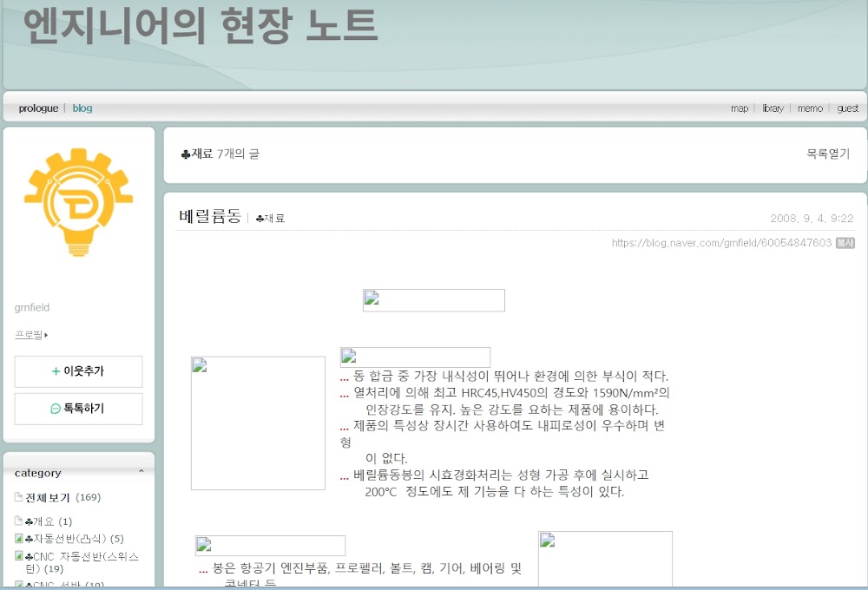Click the chat bubble icon on 톡톡하기
The width and height of the screenshot is (868, 590).
tap(56, 409)
